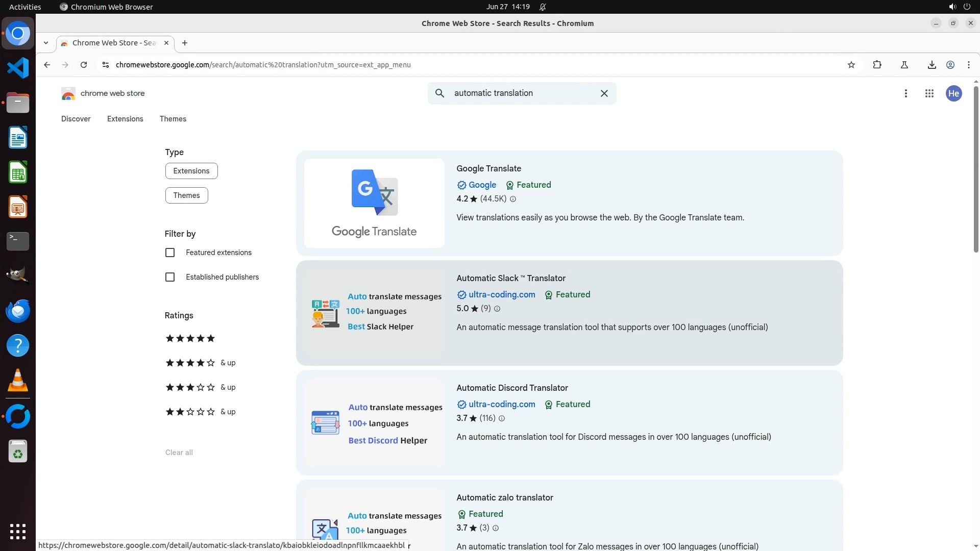
Task: Open the Google apps grid
Action: (x=929, y=93)
